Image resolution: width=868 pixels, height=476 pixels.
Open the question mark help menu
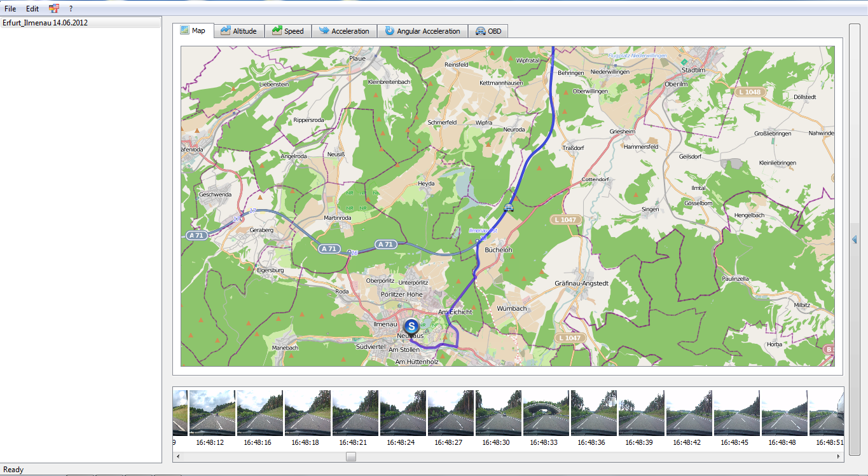tap(71, 9)
